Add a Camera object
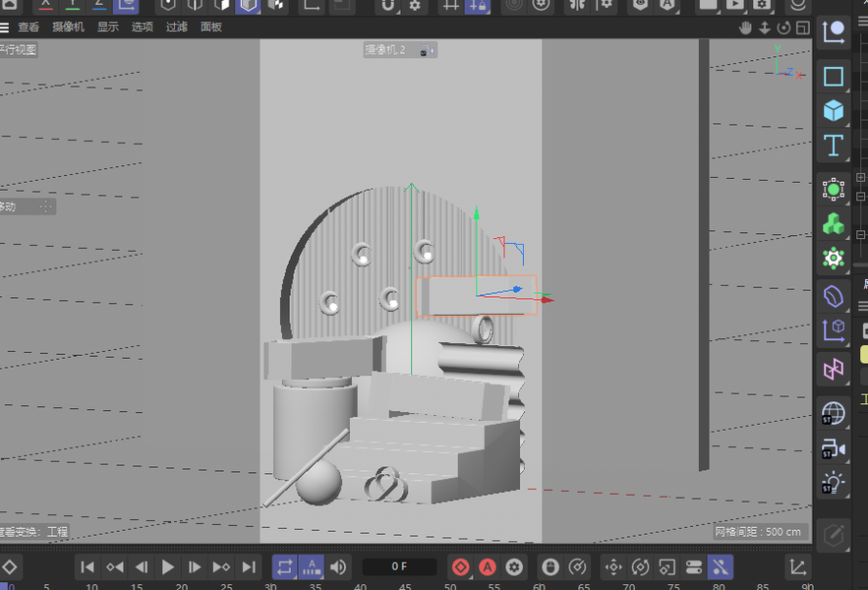The image size is (868, 590). pos(834,448)
